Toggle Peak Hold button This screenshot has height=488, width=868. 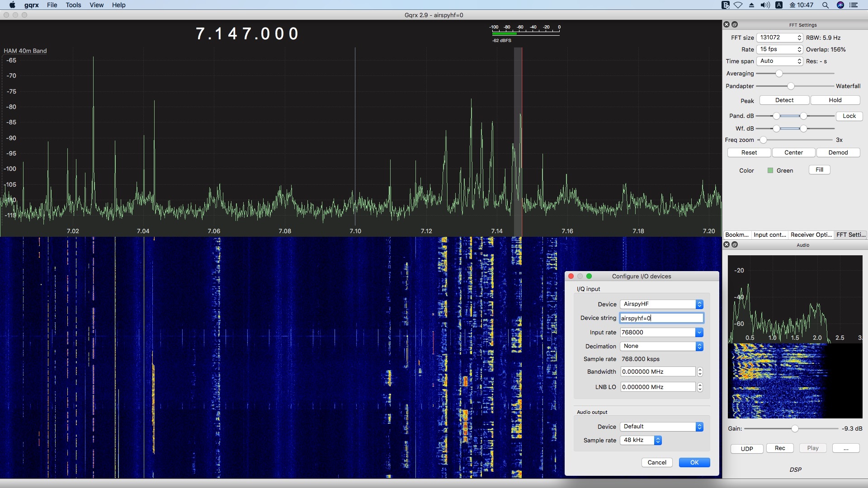coord(835,100)
